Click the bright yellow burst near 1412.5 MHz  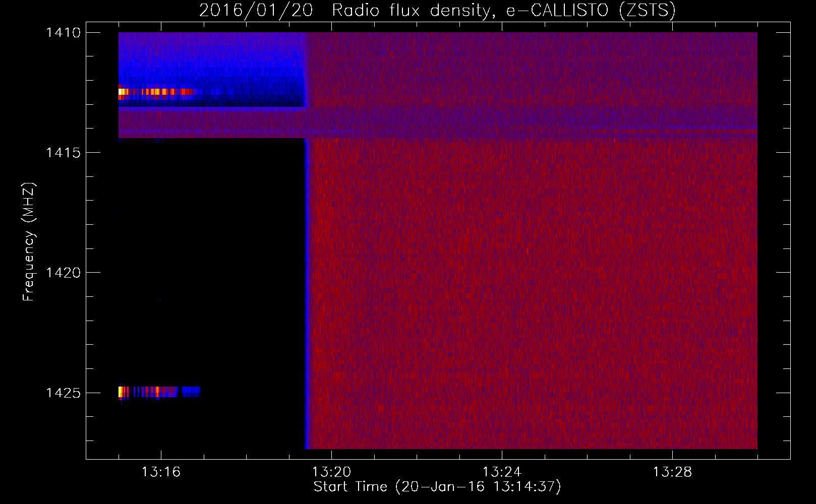[123, 92]
